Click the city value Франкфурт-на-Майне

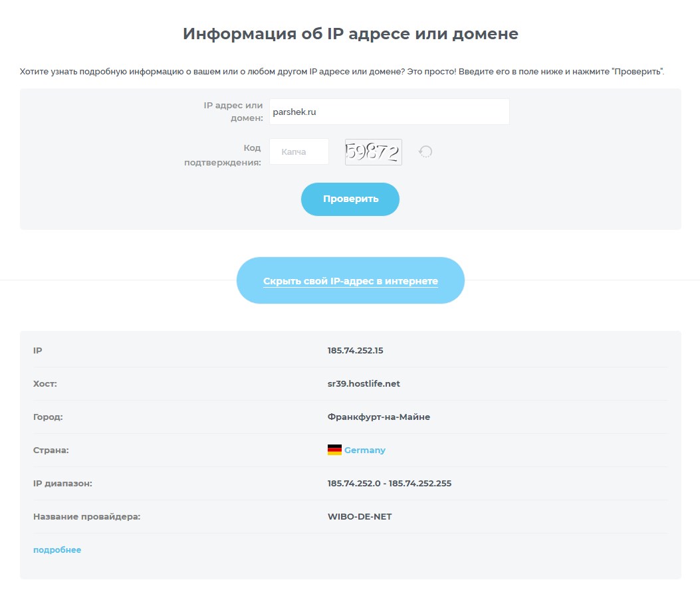tap(378, 417)
